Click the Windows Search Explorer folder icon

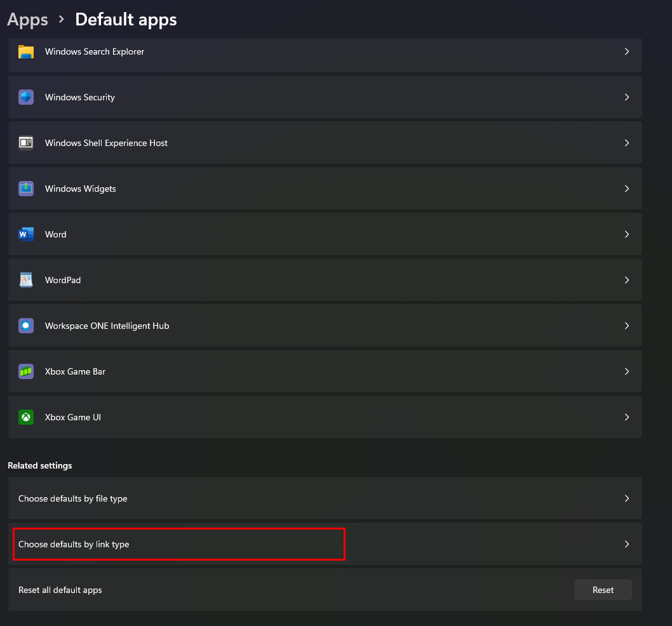[26, 52]
